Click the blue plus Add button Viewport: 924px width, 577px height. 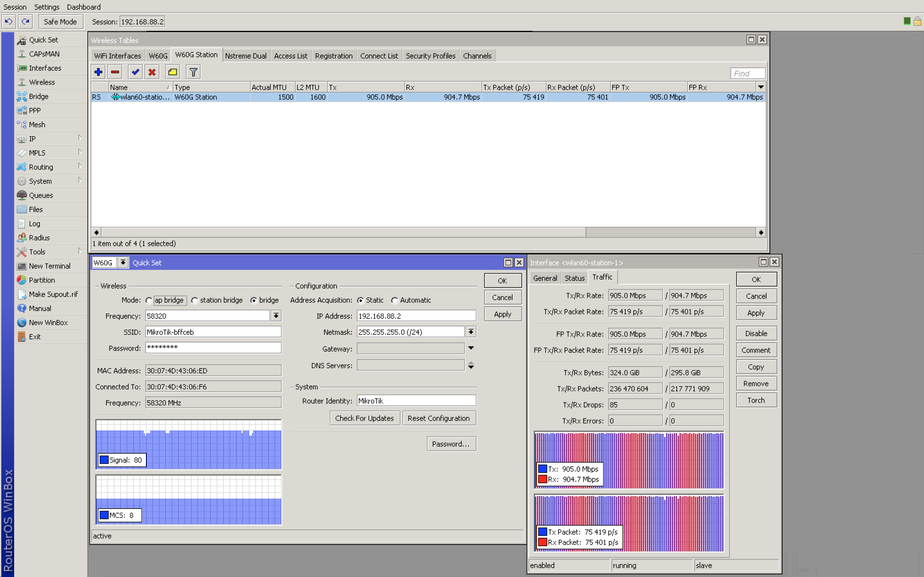[98, 72]
